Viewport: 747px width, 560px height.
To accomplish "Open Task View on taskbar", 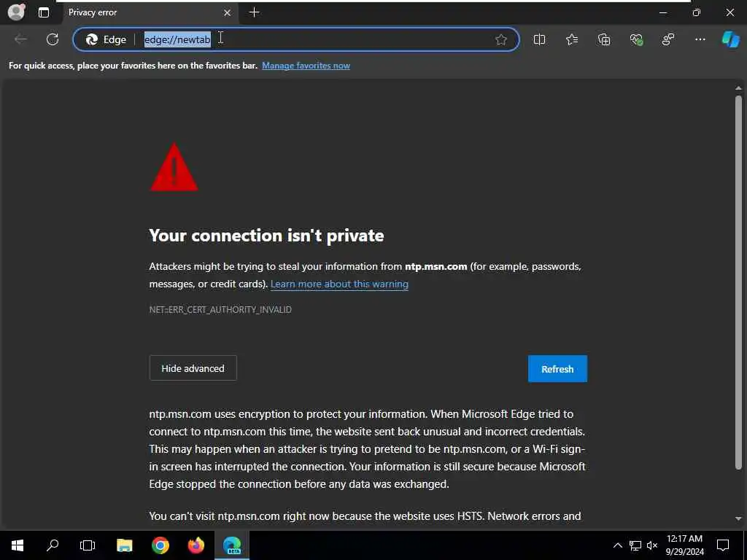I will click(x=88, y=545).
